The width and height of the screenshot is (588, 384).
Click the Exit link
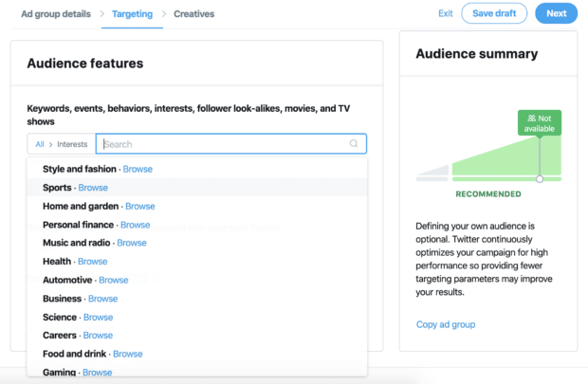[446, 13]
